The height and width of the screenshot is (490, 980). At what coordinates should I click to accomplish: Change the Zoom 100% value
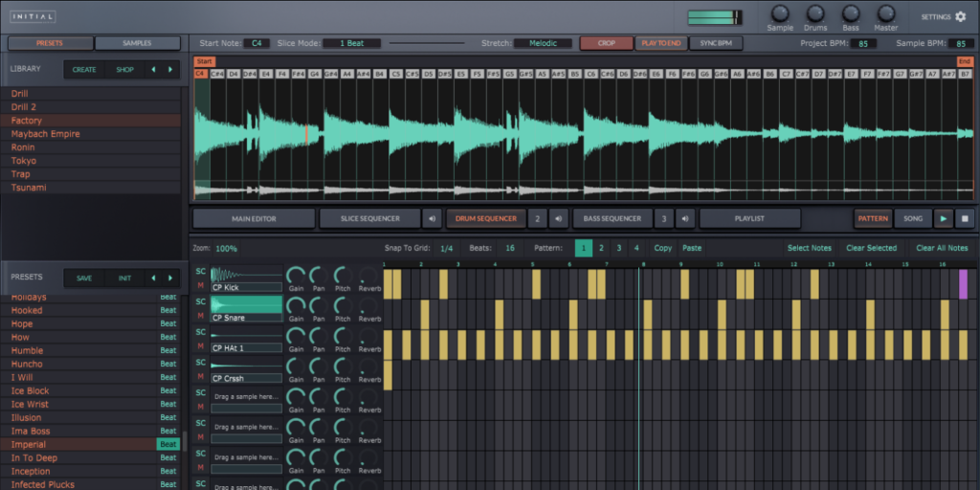226,248
